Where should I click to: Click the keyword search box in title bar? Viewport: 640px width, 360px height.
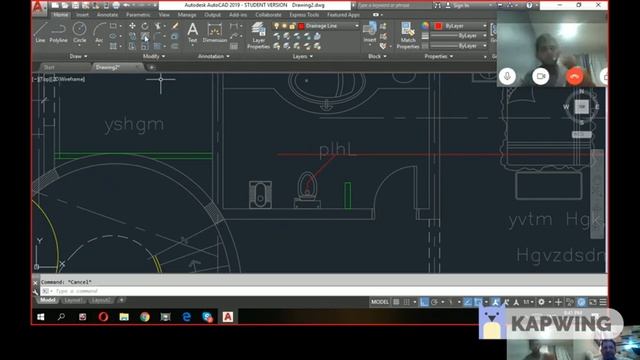pos(394,5)
